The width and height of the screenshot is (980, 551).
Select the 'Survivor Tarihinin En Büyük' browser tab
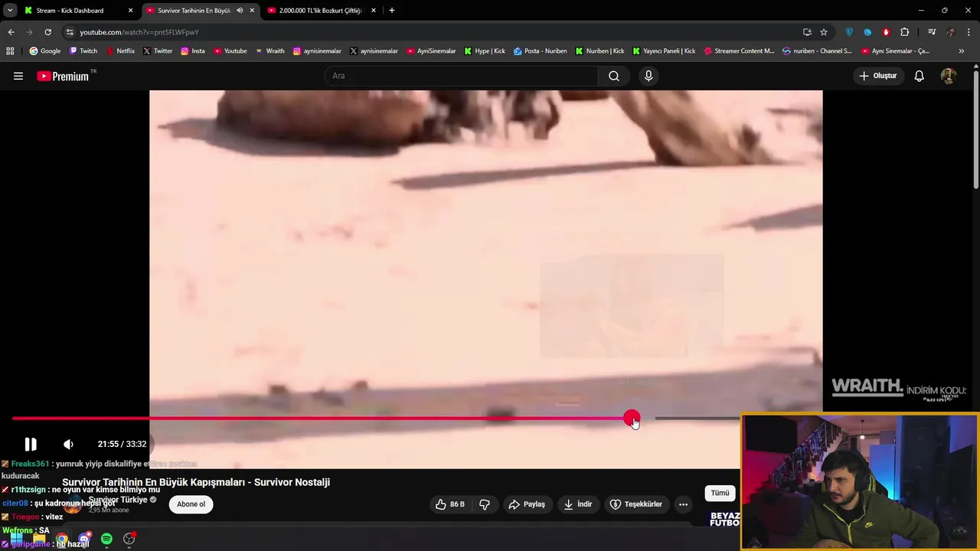[x=193, y=11]
